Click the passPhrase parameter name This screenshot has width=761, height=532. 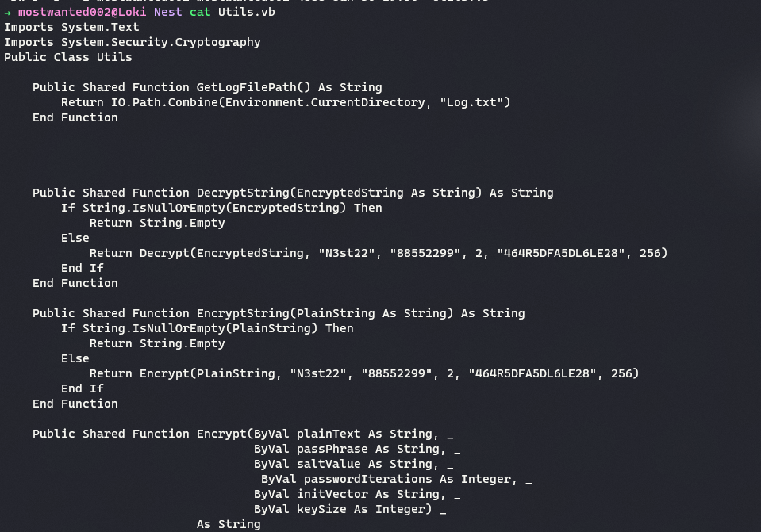click(332, 449)
